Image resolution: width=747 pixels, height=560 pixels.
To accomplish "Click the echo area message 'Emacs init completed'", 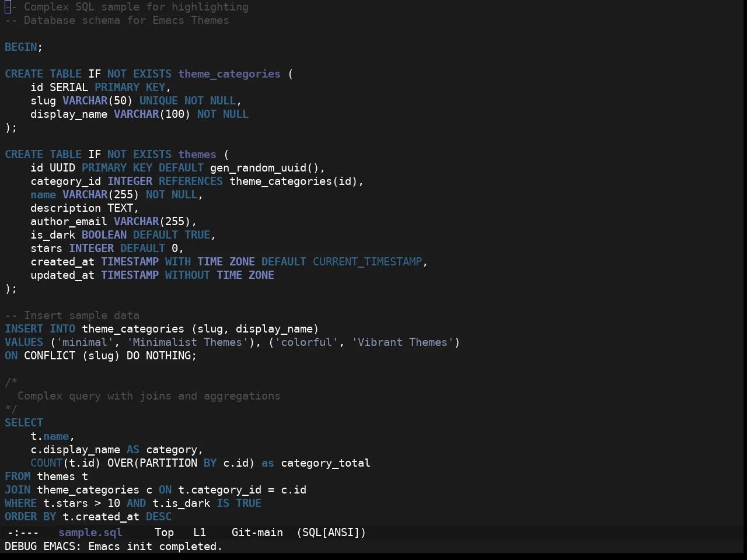I will point(155,546).
